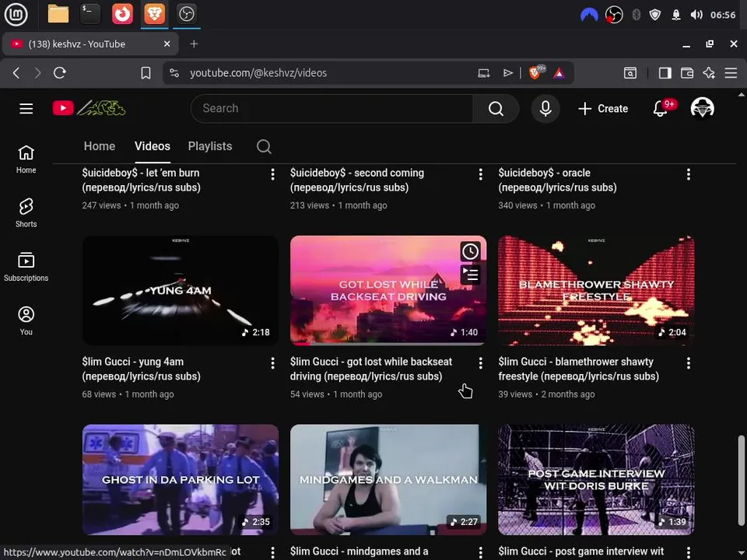The image size is (747, 560).
Task: Open $lim Gucci blamethrower shawty title link
Action: tap(579, 369)
